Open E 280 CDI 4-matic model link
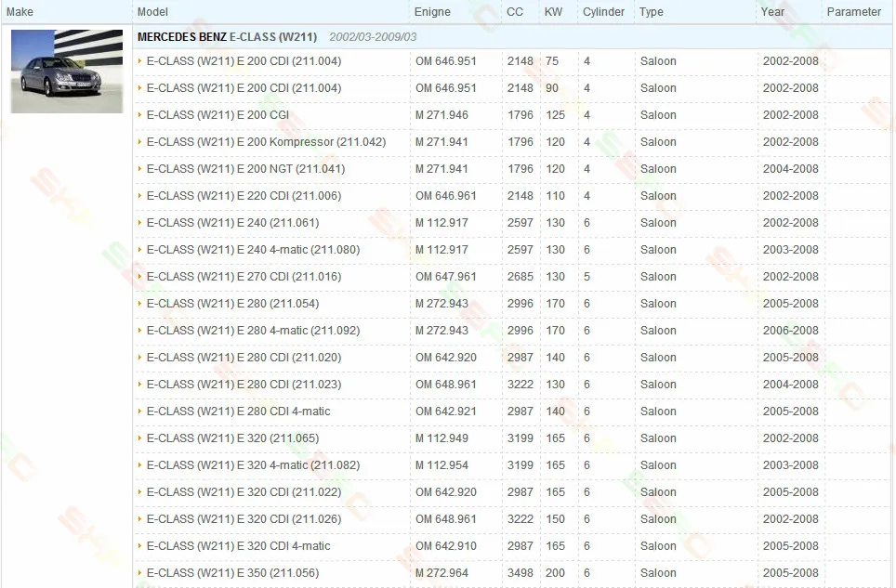This screenshot has height=588, width=896. point(238,411)
